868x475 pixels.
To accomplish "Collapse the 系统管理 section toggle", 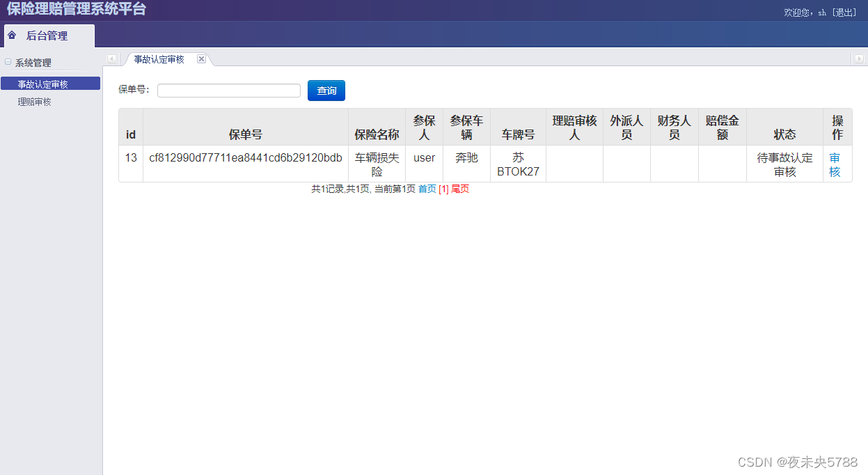I will pos(8,62).
